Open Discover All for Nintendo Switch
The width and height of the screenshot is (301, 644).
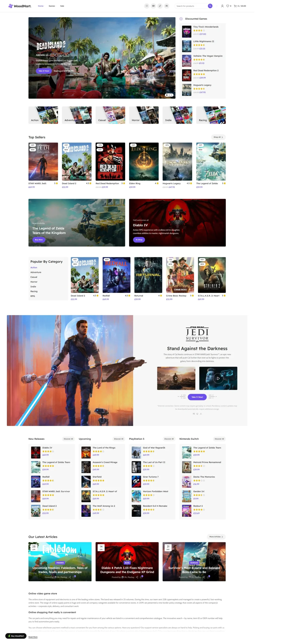coord(219,439)
